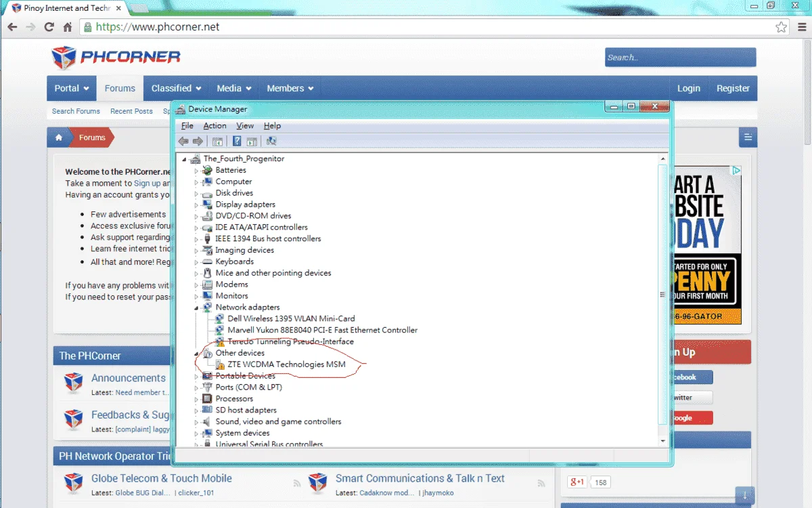
Task: Click the PHCorner search field
Action: pos(680,58)
